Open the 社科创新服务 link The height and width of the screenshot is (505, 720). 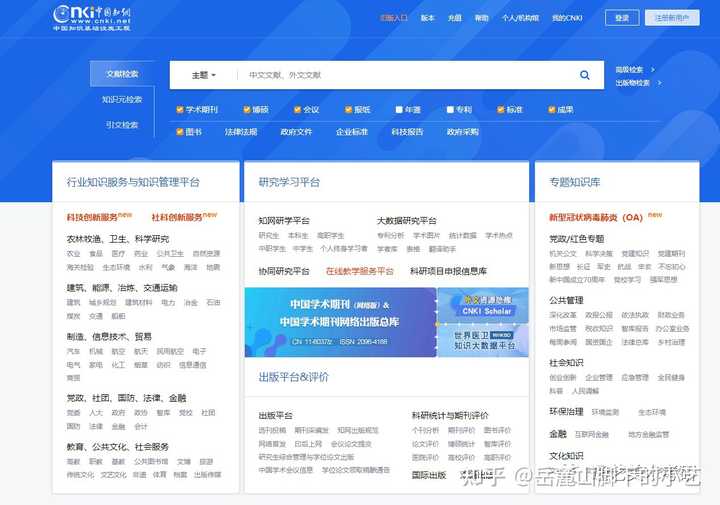click(177, 217)
